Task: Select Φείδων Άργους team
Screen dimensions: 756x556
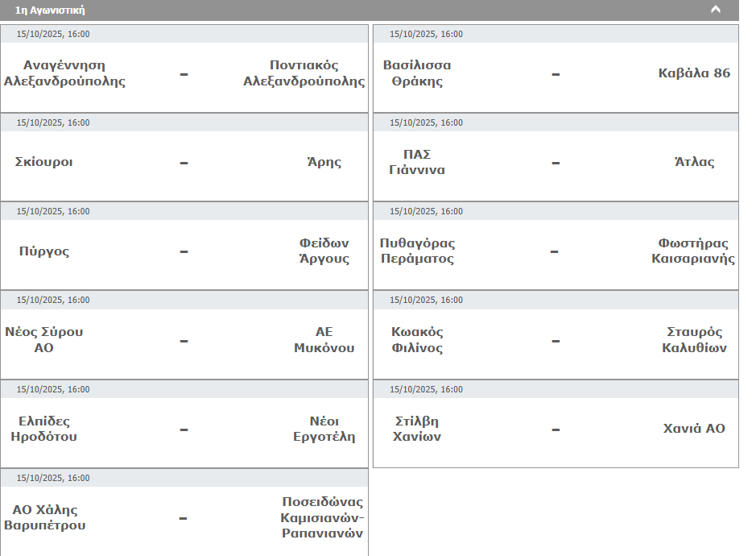Action: [x=324, y=251]
